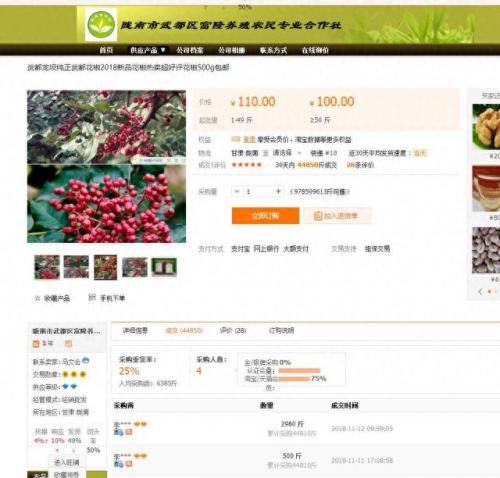This screenshot has width=500, height=478.
Task: Click the clipboard icon on 加入进货单
Action: (x=318, y=216)
